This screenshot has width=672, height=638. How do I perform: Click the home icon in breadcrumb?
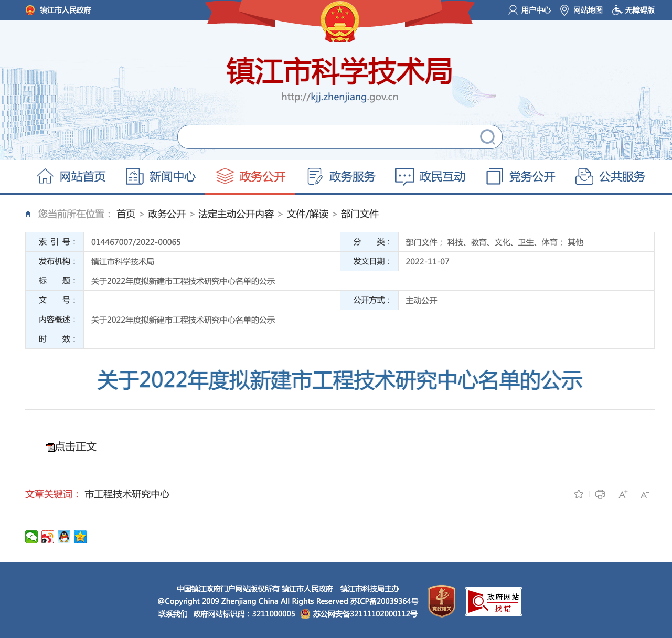[28, 214]
